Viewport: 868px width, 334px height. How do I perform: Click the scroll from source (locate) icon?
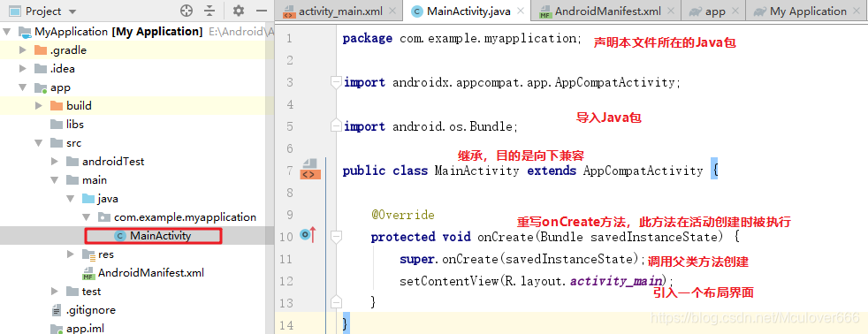[187, 11]
